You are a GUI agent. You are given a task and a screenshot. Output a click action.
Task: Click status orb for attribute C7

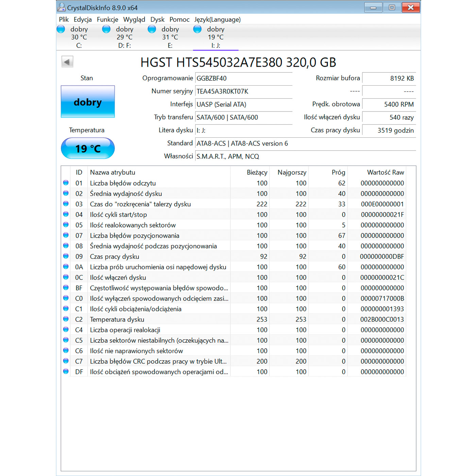click(x=66, y=361)
